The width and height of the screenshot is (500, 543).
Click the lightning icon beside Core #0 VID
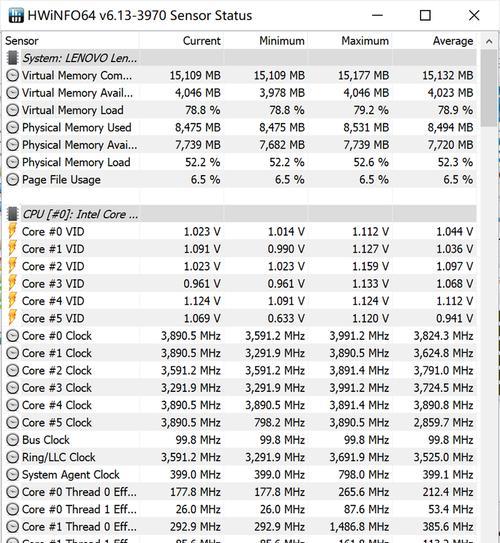tap(12, 231)
